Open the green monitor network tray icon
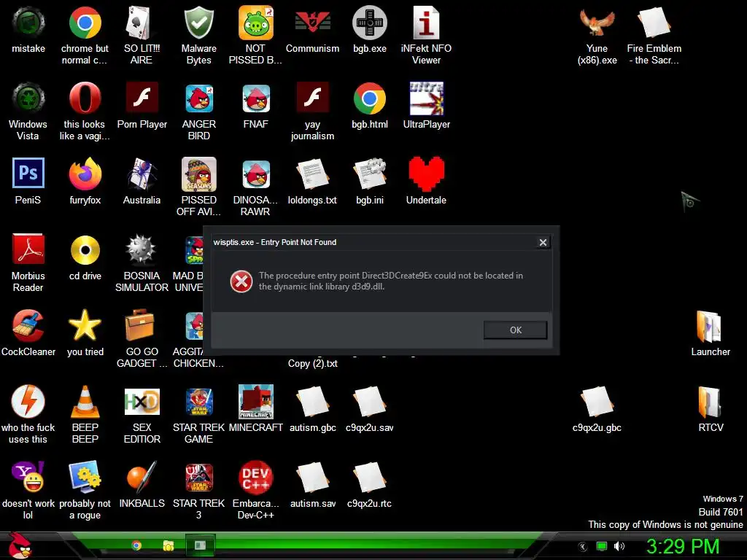 click(602, 546)
